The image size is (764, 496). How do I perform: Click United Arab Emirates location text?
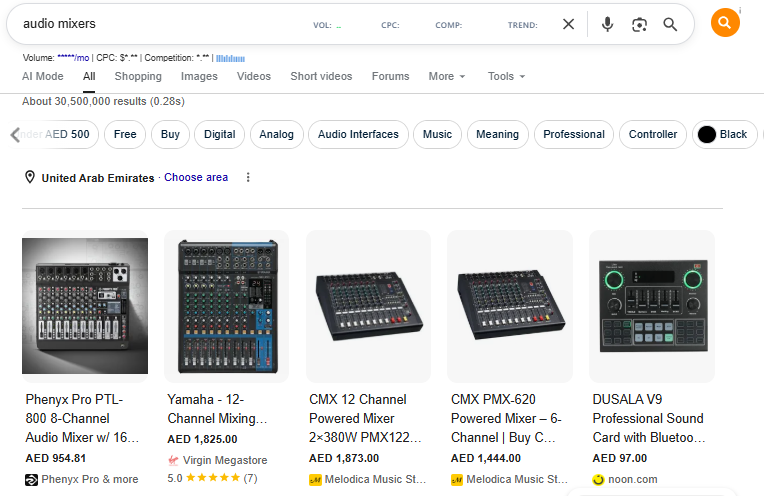pos(98,178)
